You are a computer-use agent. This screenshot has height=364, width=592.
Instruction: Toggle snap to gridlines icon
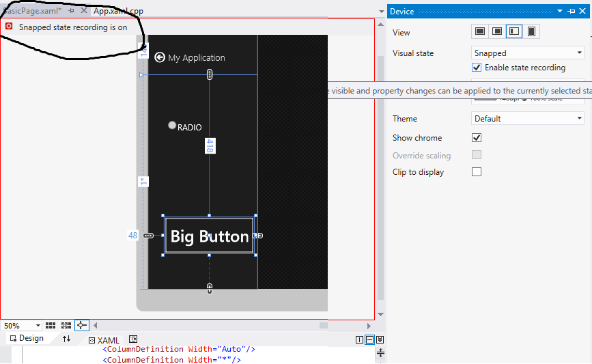[x=66, y=326]
